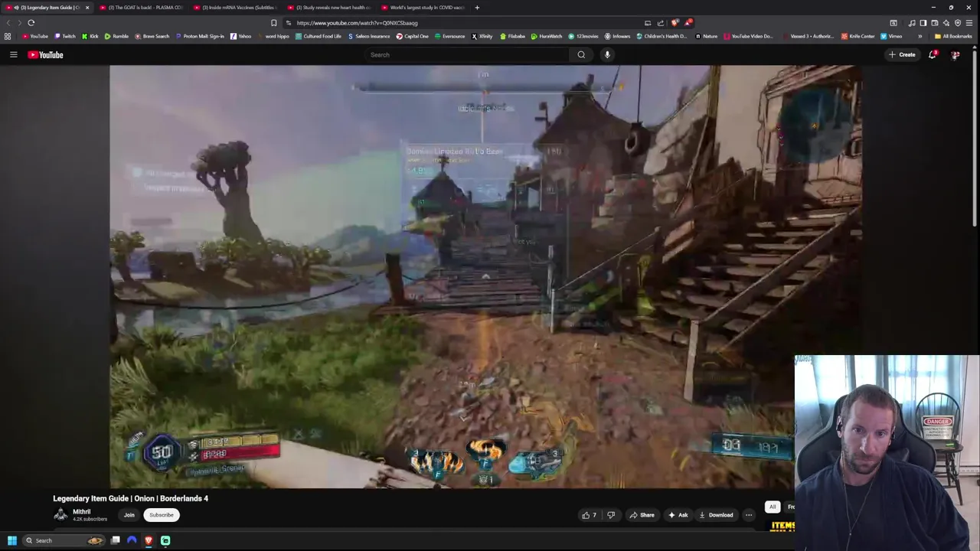
Task: Start voice search with microphone icon
Action: (x=607, y=54)
